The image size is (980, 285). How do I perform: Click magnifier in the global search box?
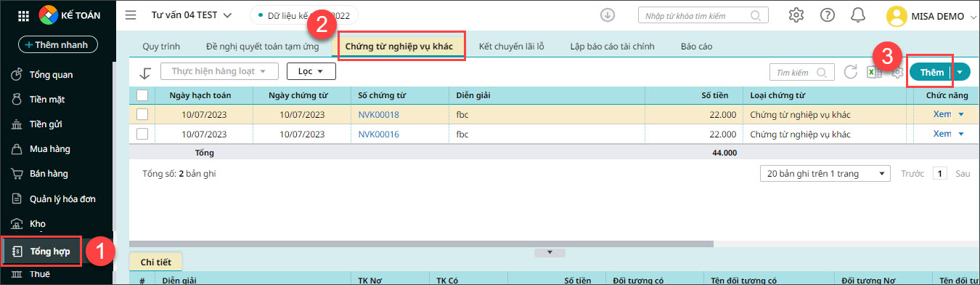[755, 15]
